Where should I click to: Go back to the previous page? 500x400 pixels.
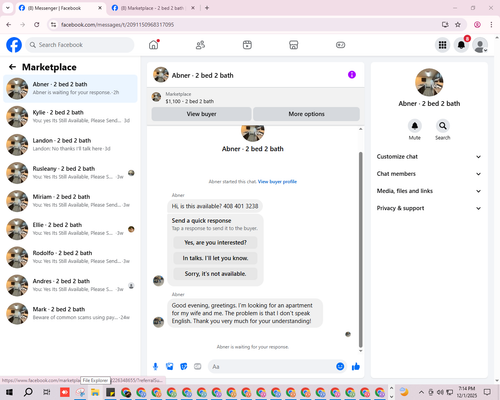pos(9,25)
